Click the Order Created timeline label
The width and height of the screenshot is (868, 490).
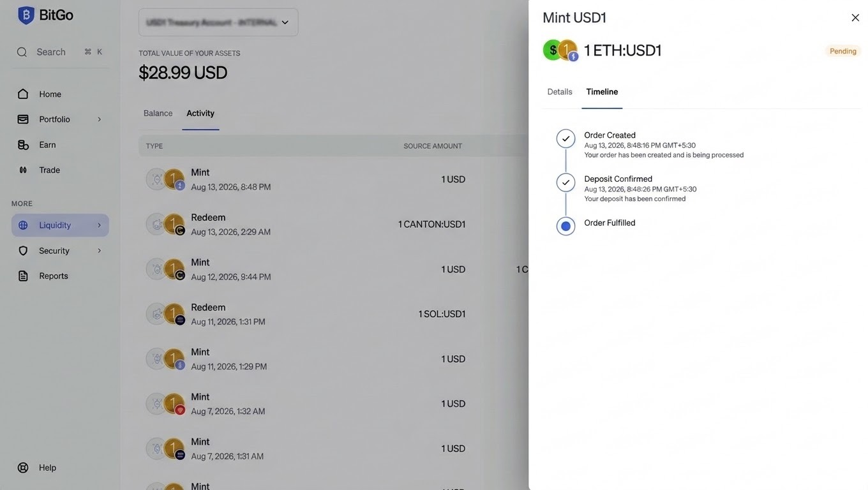tap(610, 135)
